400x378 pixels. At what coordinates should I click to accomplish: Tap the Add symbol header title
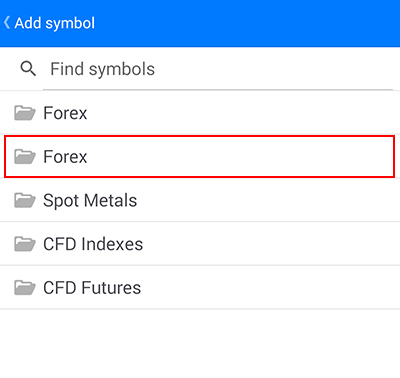point(55,23)
